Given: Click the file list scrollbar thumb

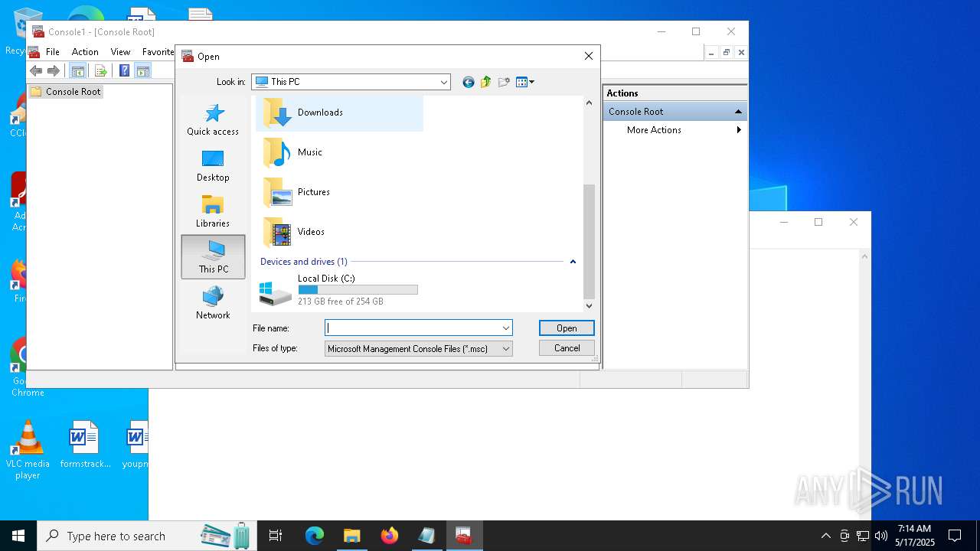Looking at the screenshot, I should tap(589, 241).
